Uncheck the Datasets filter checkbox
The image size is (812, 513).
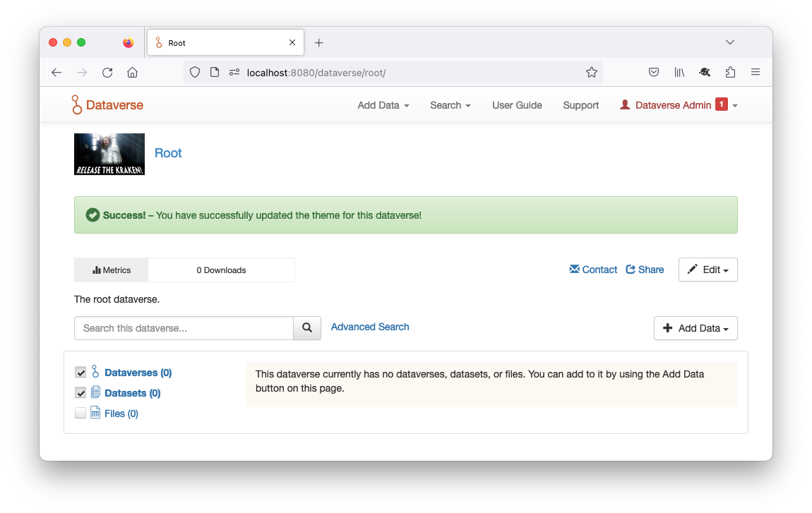tap(80, 393)
